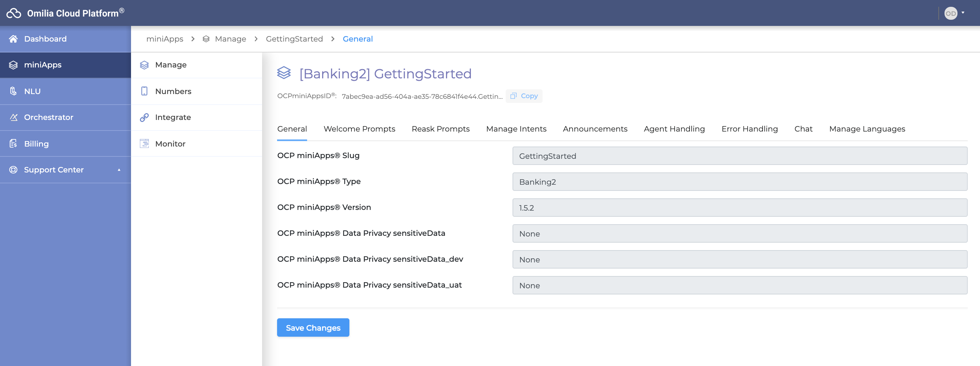Click the Version field showing 1.5.2
The height and width of the screenshot is (366, 980).
tap(739, 208)
